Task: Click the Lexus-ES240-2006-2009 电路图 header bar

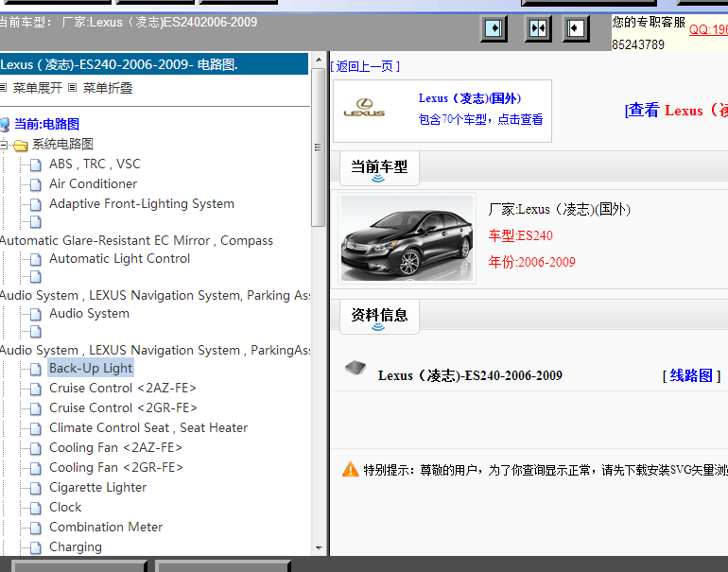Action: click(x=154, y=64)
